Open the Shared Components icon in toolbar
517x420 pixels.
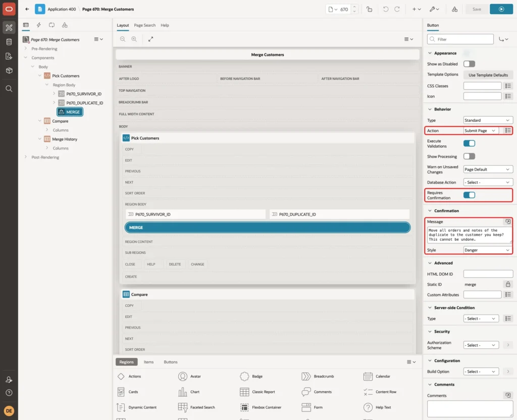[x=454, y=9]
